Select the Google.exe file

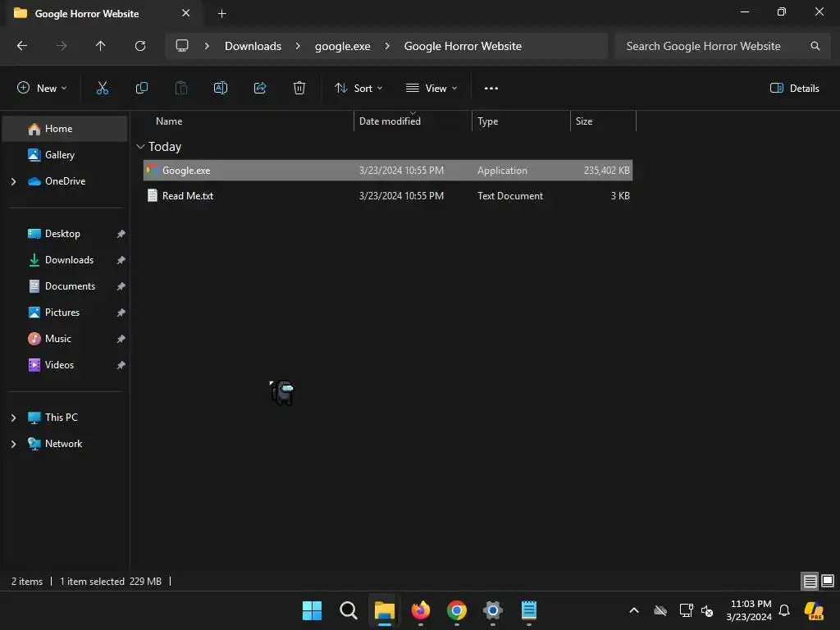388,171
